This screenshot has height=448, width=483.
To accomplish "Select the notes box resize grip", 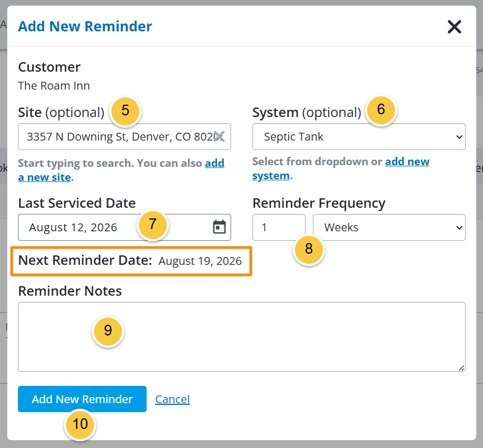I will point(461,368).
